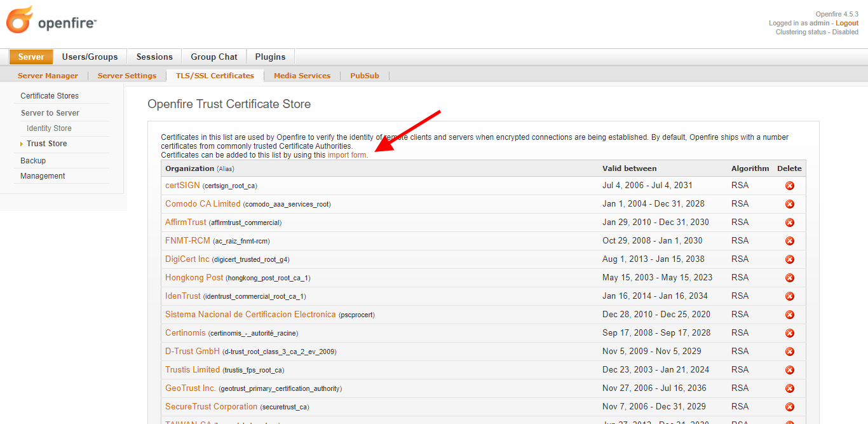Go to Server Manager subtab

[x=48, y=76]
